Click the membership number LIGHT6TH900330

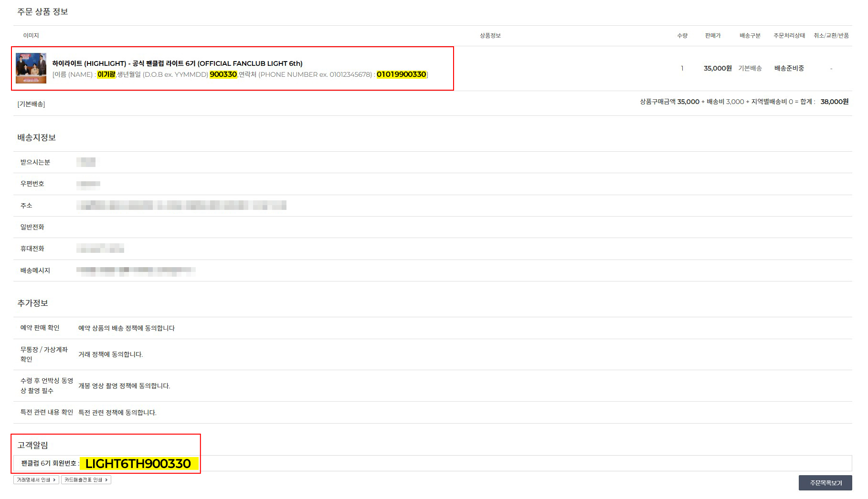click(x=138, y=464)
